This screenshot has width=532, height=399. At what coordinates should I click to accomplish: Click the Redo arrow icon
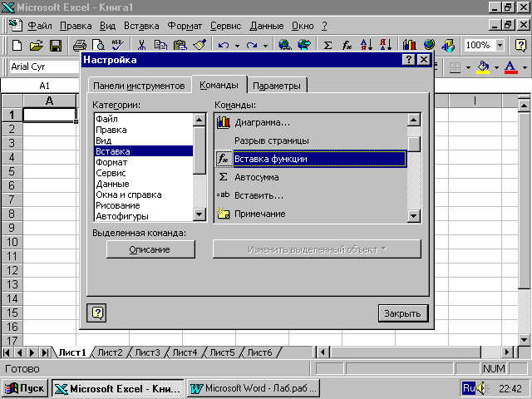252,45
